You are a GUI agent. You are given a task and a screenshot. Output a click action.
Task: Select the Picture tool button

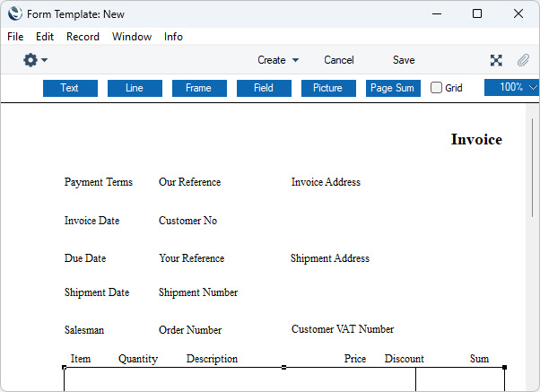(328, 88)
